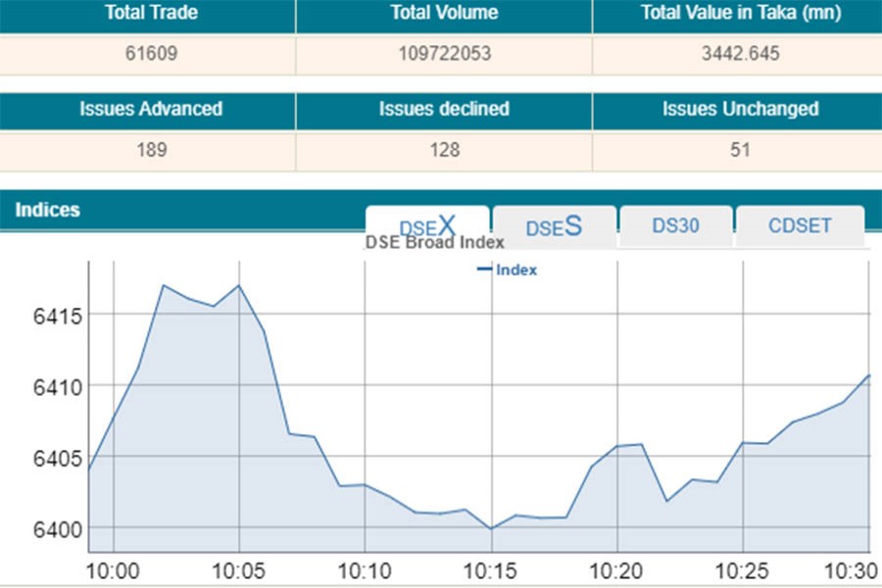The image size is (882, 588).
Task: Open the DSES index tab
Action: point(554,226)
